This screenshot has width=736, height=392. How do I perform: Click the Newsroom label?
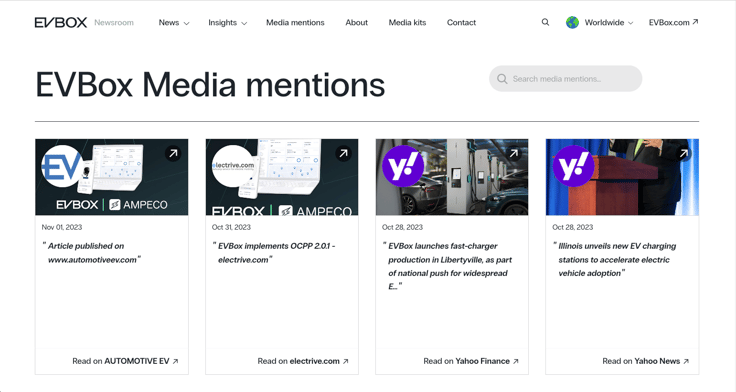click(114, 23)
